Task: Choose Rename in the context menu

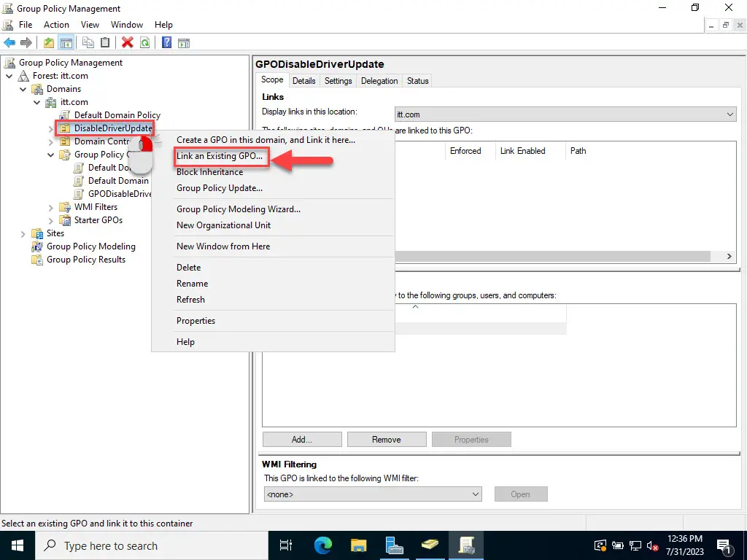Action: click(192, 284)
